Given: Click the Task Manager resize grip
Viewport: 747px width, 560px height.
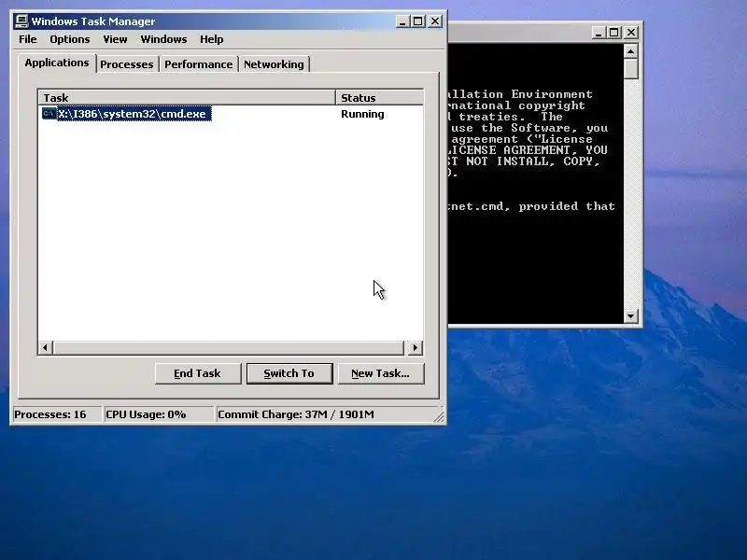Looking at the screenshot, I should coord(439,417).
